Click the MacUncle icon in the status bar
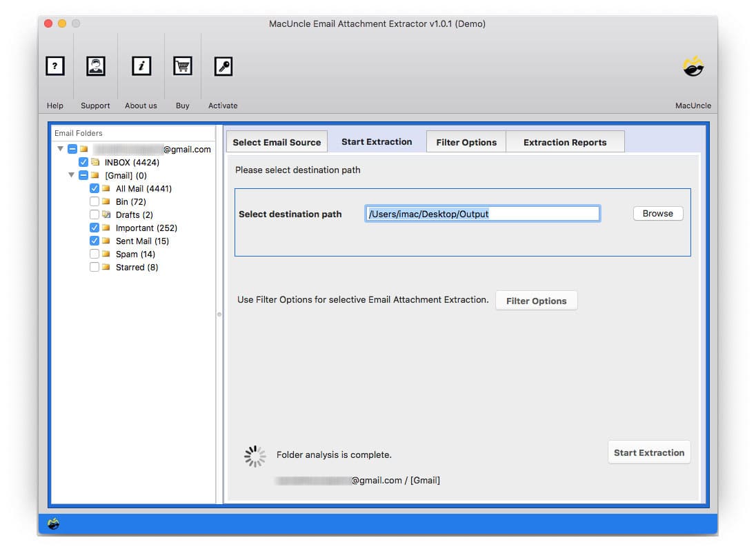This screenshot has height=551, width=756. click(x=54, y=524)
